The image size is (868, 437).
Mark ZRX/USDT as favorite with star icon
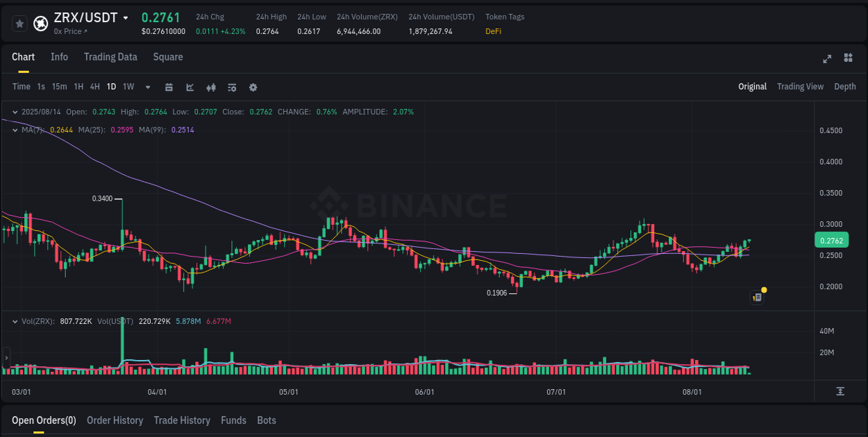click(19, 23)
